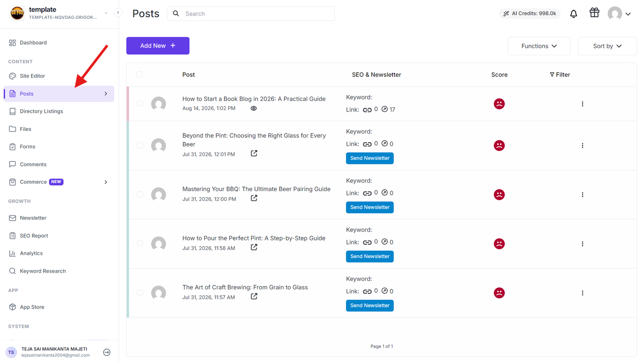Open notifications bell icon
This screenshot has height=362, width=644.
coord(574,14)
